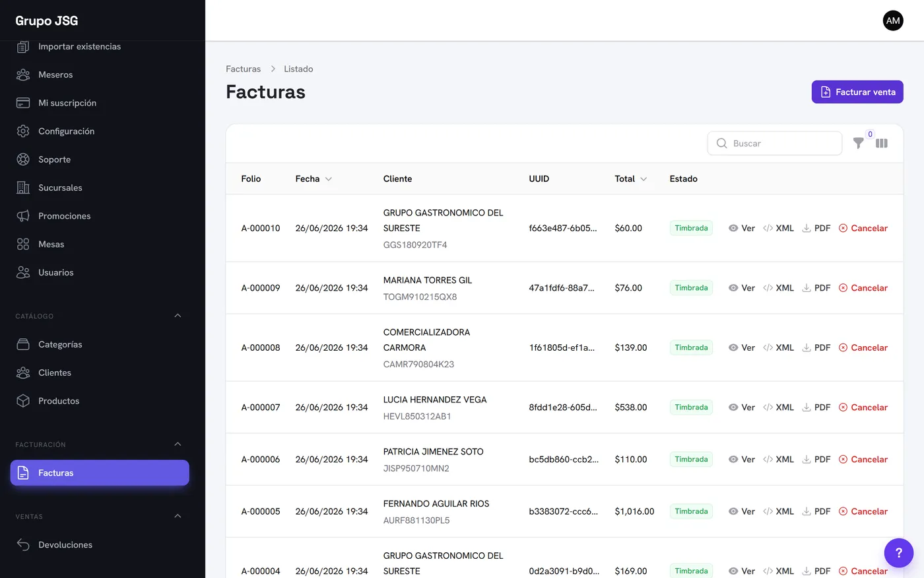Download XML for invoice A-000007
This screenshot has width=924, height=578.
[x=778, y=408]
